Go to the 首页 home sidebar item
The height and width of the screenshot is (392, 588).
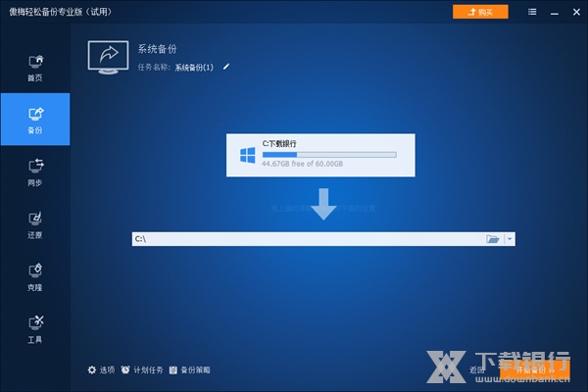coord(35,68)
